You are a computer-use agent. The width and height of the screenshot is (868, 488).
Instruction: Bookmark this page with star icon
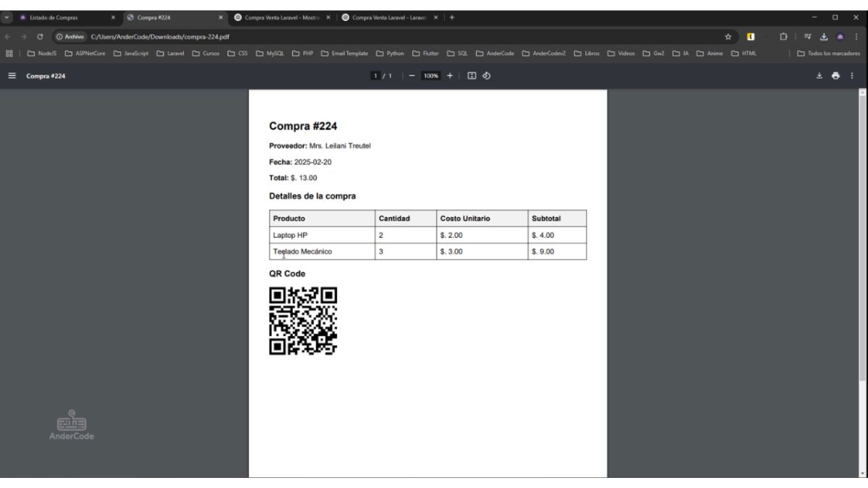point(728,37)
